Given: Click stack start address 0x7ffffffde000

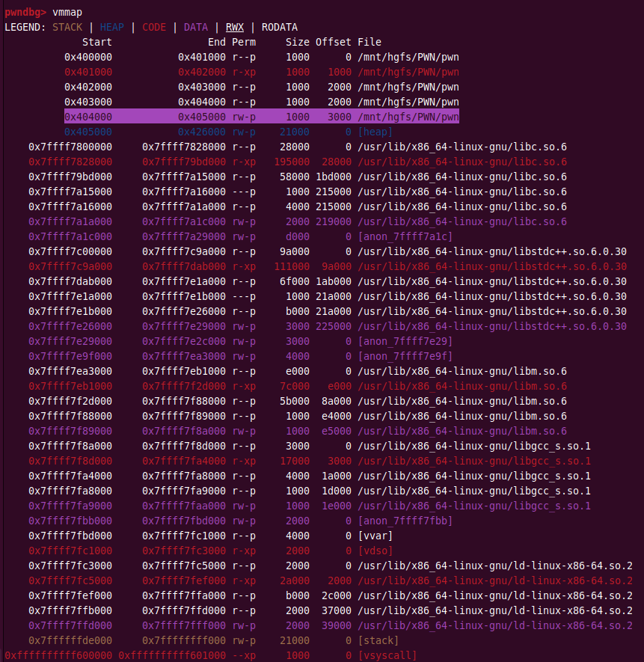Looking at the screenshot, I should coord(70,640).
